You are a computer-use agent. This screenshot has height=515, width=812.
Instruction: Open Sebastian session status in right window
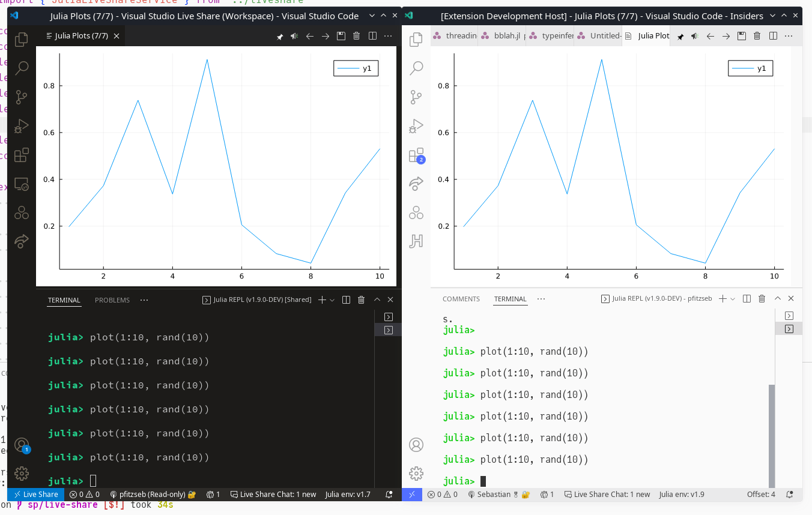tap(498, 495)
